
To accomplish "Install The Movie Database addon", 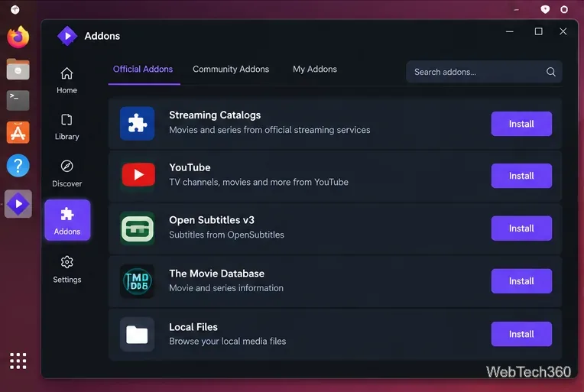I will point(521,281).
